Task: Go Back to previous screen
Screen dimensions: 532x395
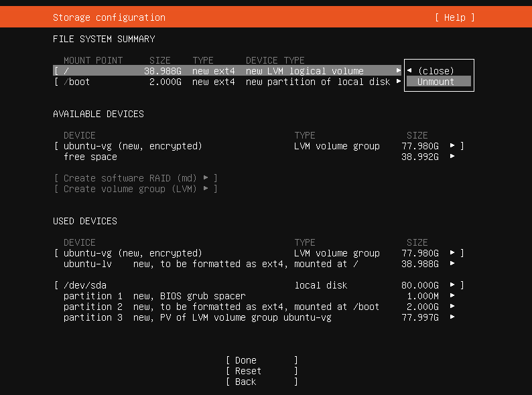Action: 261,382
